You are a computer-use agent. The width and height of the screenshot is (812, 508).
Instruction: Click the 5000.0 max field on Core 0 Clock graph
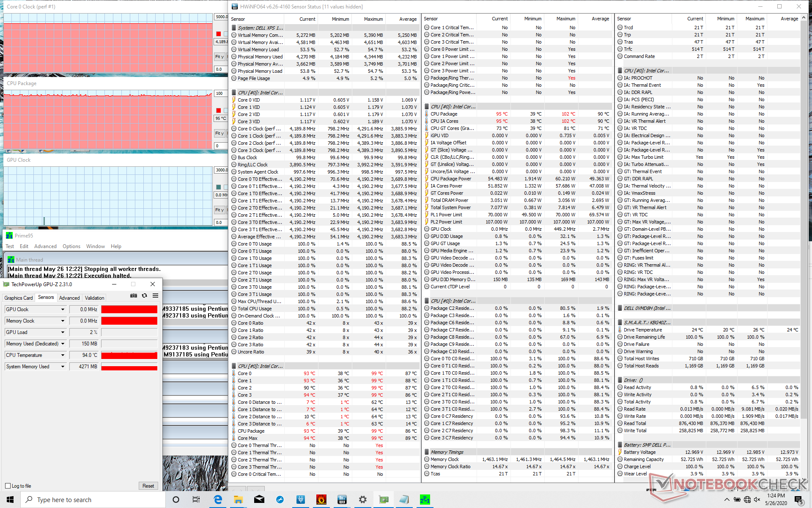[221, 17]
